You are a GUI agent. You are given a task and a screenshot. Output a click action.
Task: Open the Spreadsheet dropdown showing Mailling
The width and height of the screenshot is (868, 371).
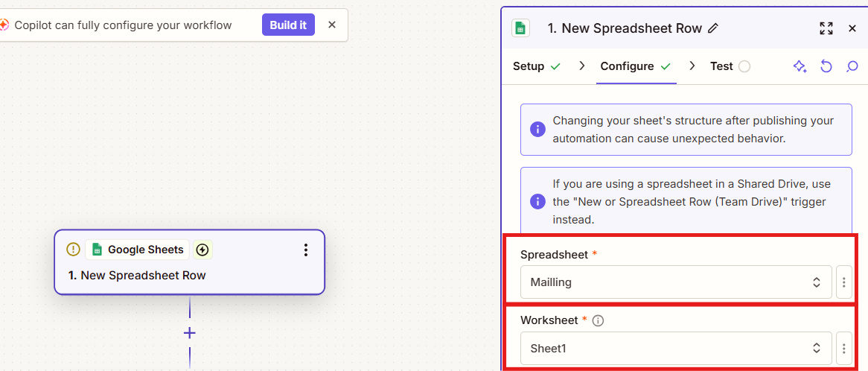(x=676, y=282)
